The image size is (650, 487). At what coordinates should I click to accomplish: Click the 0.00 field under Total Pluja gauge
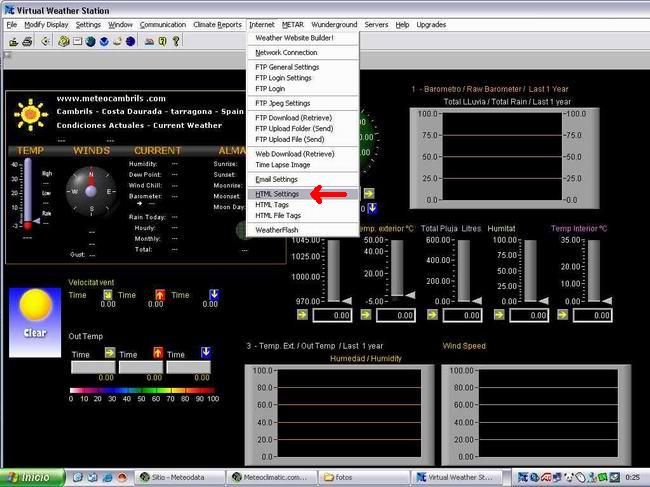point(463,315)
